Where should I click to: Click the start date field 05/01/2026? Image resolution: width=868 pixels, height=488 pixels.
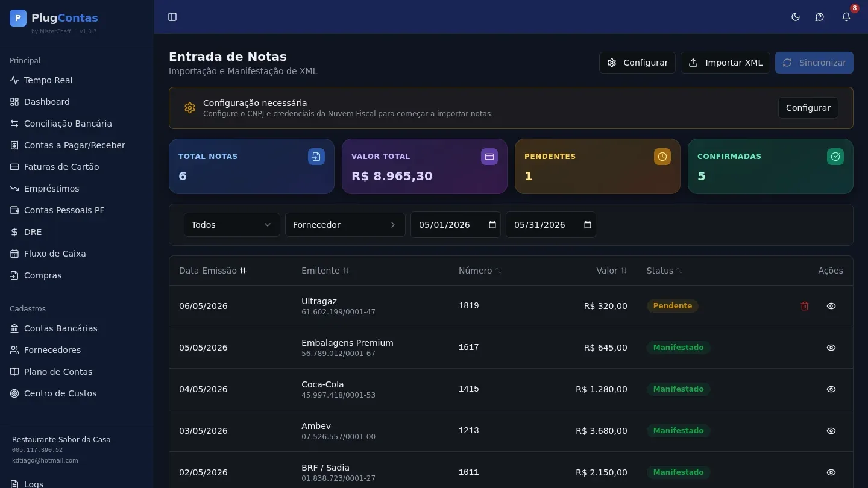(456, 225)
